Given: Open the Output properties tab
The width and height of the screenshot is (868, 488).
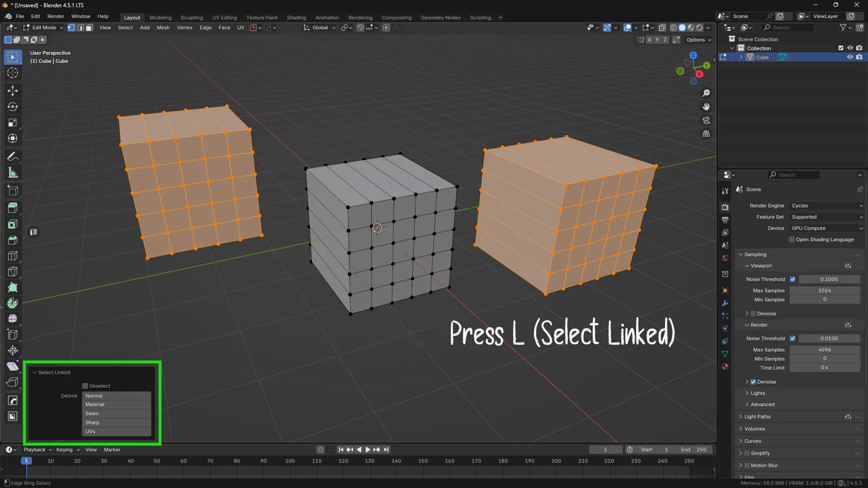Looking at the screenshot, I should (725, 220).
